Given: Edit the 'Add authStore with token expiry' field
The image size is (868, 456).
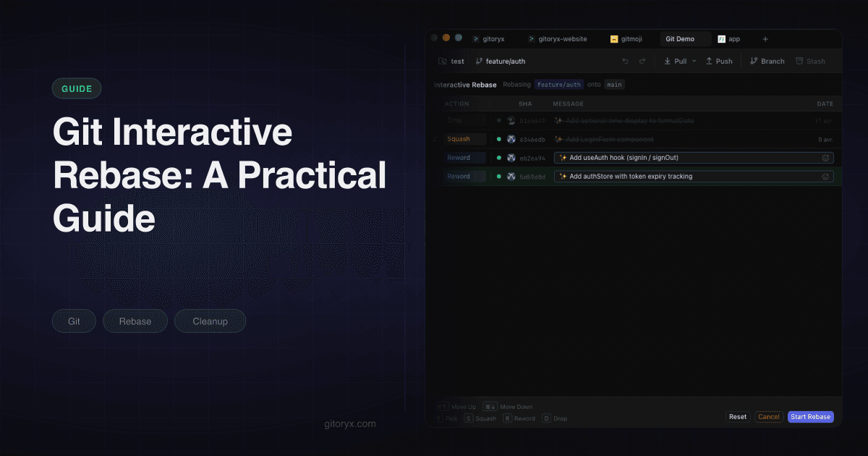Looking at the screenshot, I should coord(694,177).
